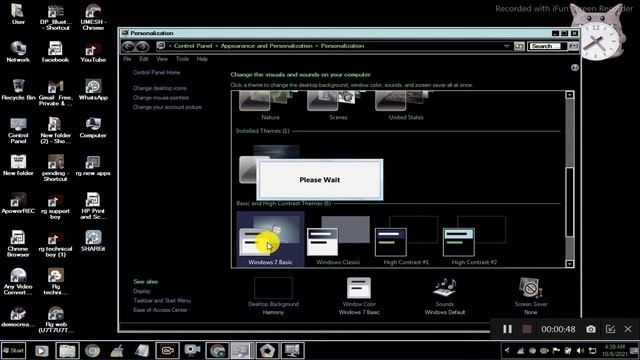640x360 pixels.
Task: Open the Gmail desktop shortcut
Action: tap(55, 92)
